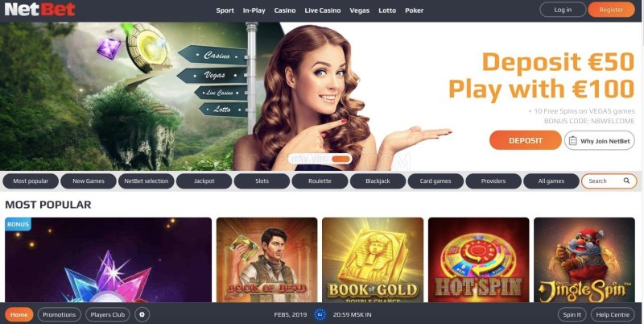Click the search magnifier icon
This screenshot has width=644, height=324.
coord(626,181)
